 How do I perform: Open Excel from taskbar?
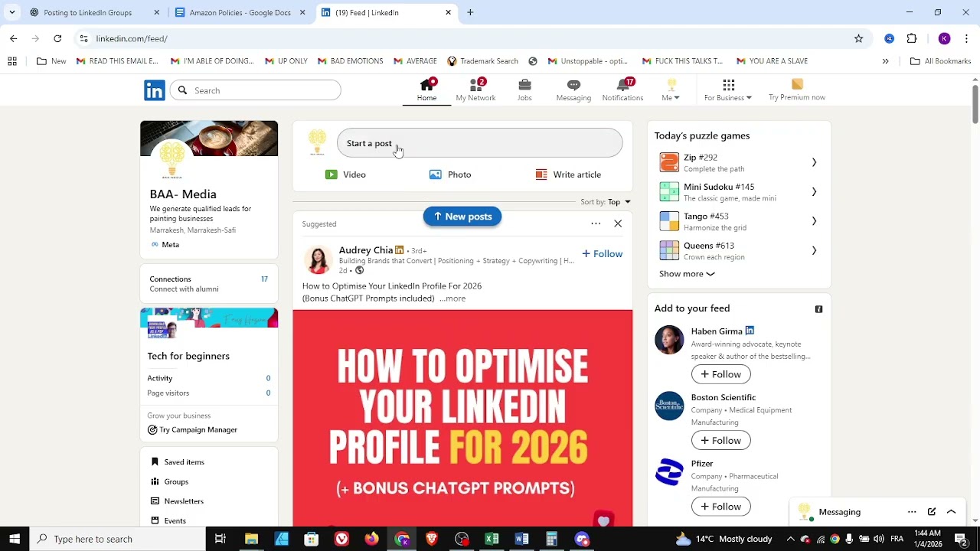492,539
